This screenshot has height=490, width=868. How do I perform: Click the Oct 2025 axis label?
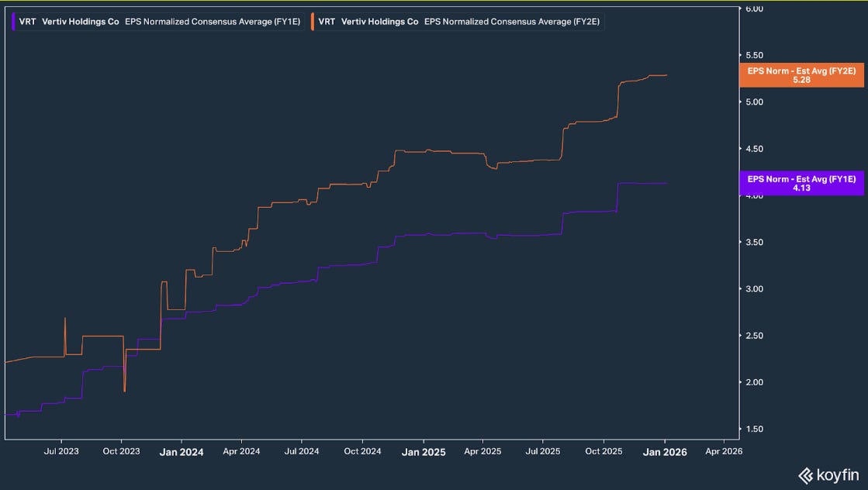pos(604,451)
